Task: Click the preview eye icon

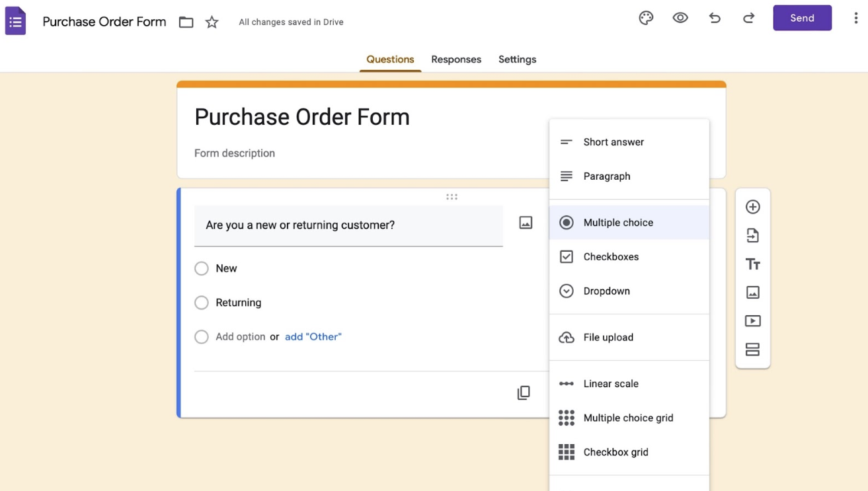Action: coord(680,19)
